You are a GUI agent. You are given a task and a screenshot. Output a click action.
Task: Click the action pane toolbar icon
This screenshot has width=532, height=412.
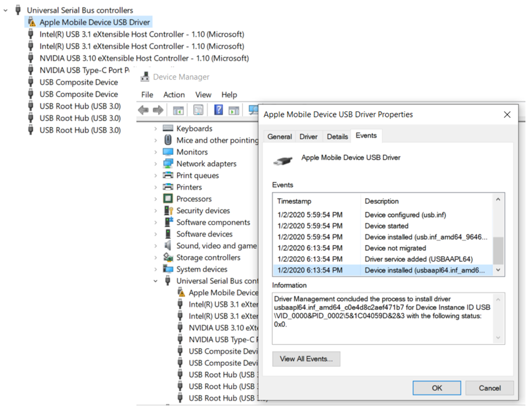234,110
